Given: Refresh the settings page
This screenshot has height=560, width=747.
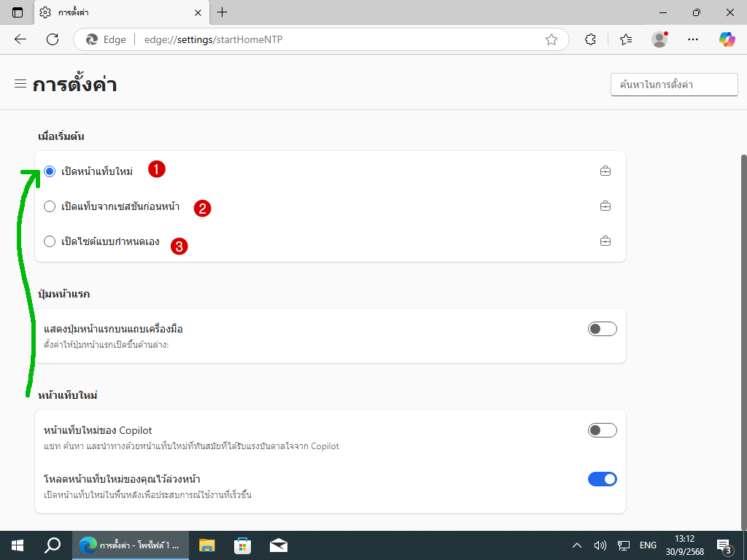Looking at the screenshot, I should pyautogui.click(x=53, y=39).
